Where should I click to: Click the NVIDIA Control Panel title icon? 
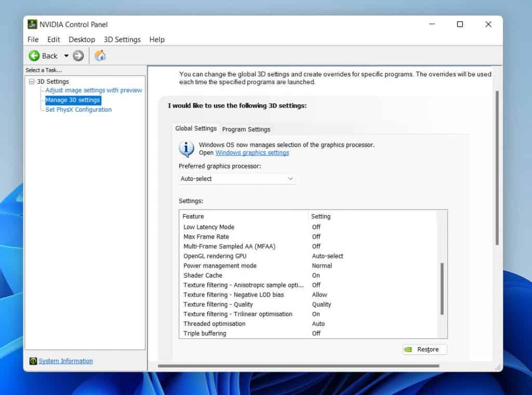point(32,24)
